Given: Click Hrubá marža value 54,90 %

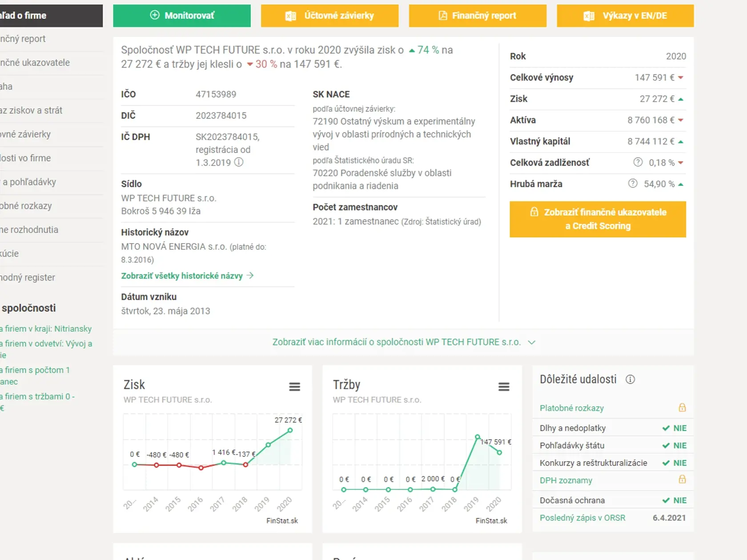Looking at the screenshot, I should [659, 184].
